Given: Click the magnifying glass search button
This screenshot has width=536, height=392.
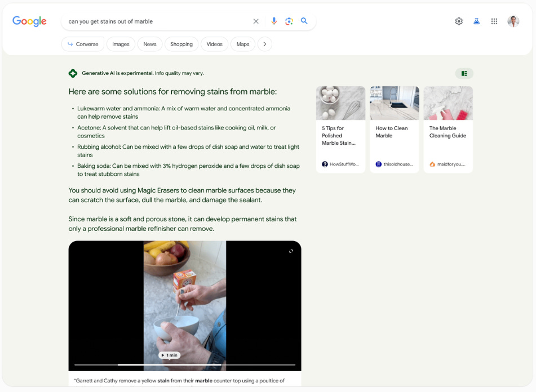Looking at the screenshot, I should pos(304,21).
